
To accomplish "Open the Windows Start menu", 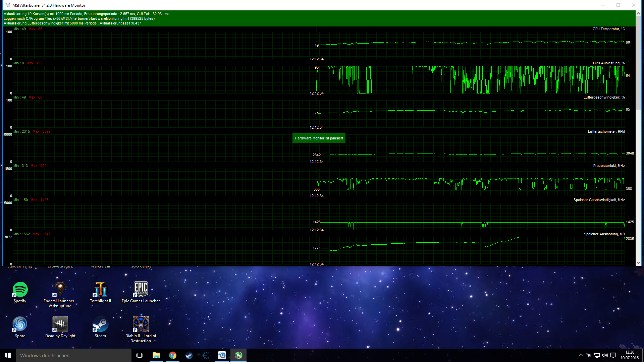I will (x=8, y=355).
